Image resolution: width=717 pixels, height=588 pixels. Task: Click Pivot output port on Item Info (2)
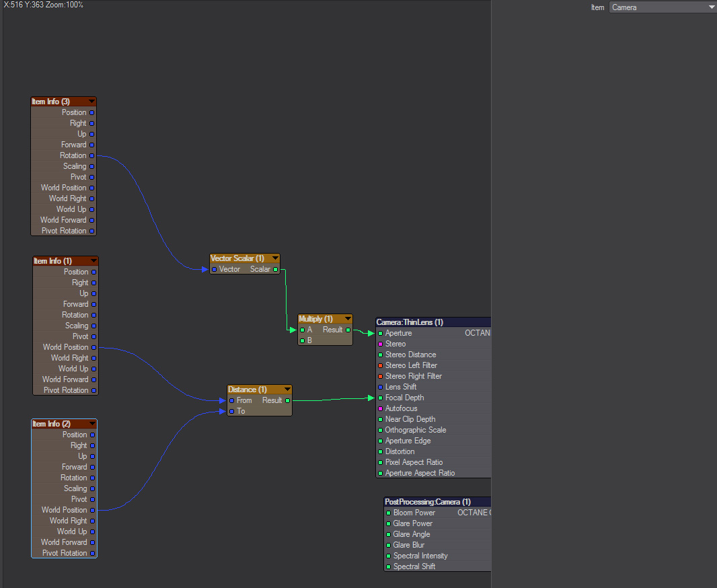click(92, 499)
